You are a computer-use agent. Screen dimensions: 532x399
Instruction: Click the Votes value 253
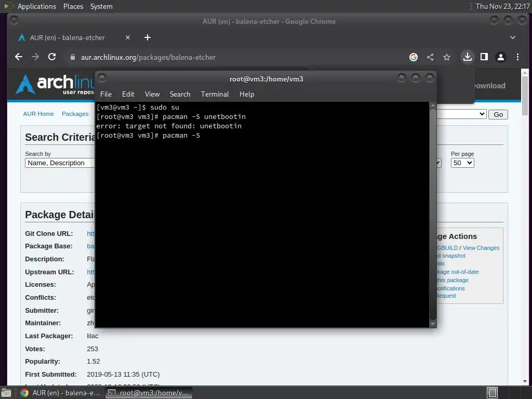pyautogui.click(x=92, y=349)
